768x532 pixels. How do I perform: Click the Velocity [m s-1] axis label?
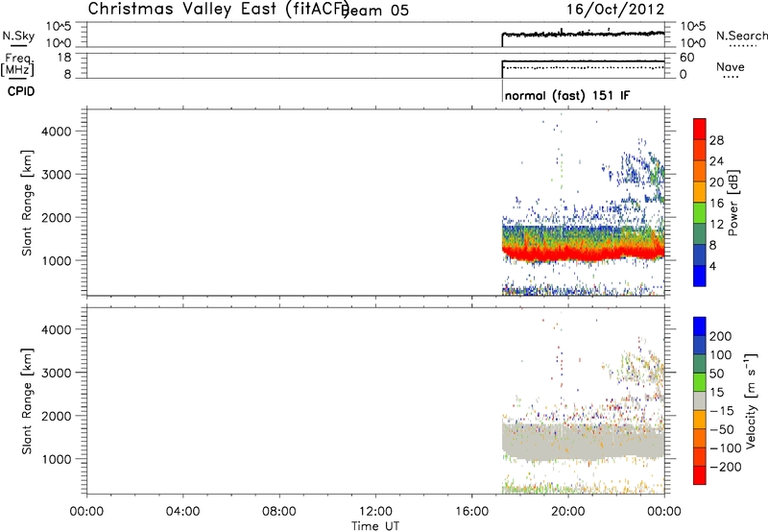(x=751, y=400)
